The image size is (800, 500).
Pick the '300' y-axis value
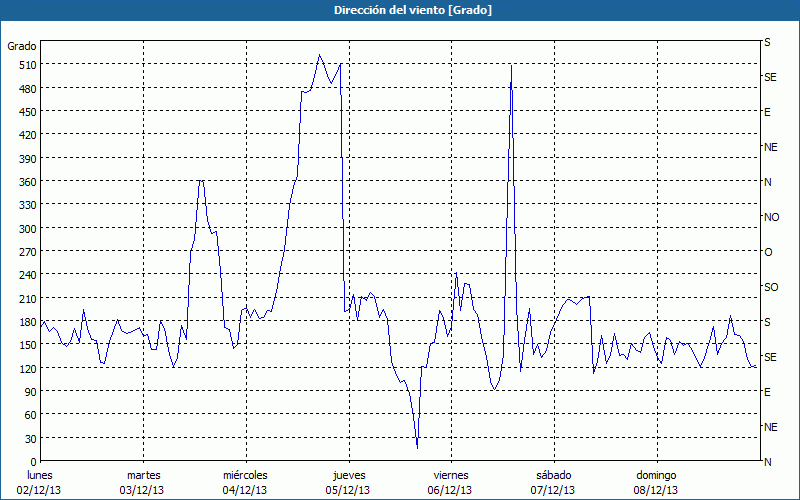tap(28, 229)
